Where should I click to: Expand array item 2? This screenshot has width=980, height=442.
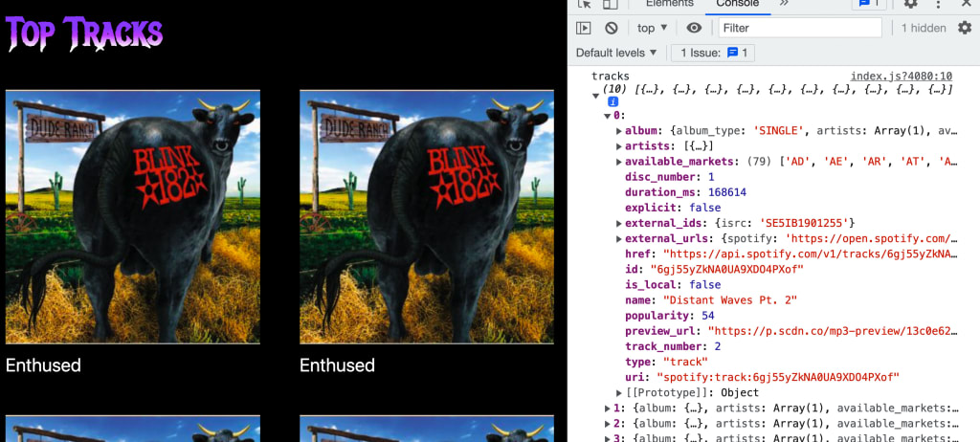tap(608, 424)
